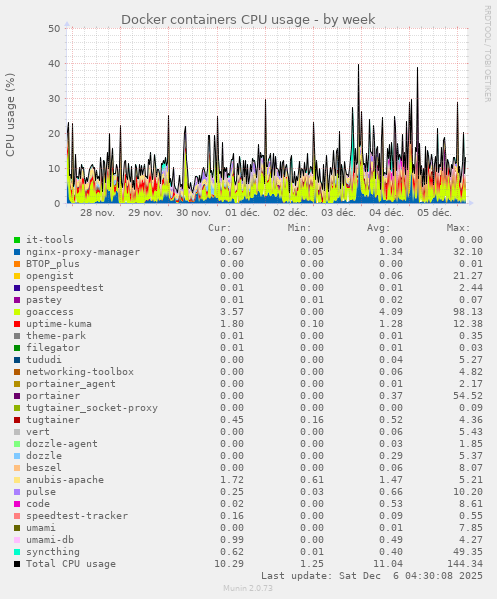Image resolution: width=497 pixels, height=599 pixels.
Task: Click the nginx-proxy-manager blue legend swatch
Action: (17, 252)
